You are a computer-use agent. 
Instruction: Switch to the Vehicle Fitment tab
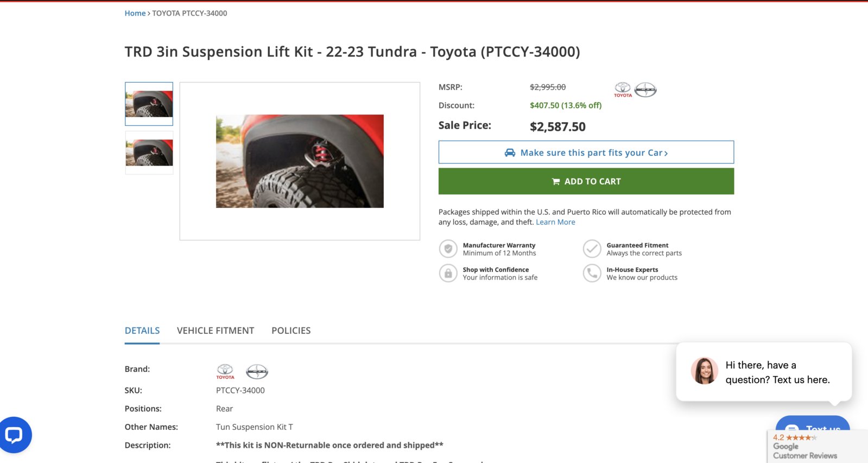pyautogui.click(x=216, y=331)
